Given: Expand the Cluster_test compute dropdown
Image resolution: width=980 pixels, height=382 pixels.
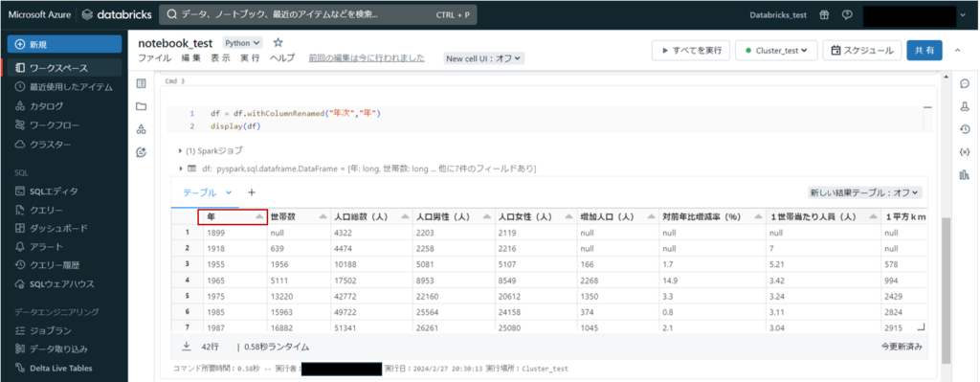Looking at the screenshot, I should click(x=776, y=52).
